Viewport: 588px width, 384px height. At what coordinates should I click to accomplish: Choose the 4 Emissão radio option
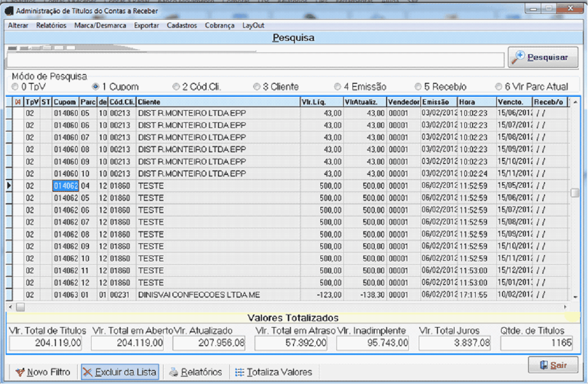[337, 87]
